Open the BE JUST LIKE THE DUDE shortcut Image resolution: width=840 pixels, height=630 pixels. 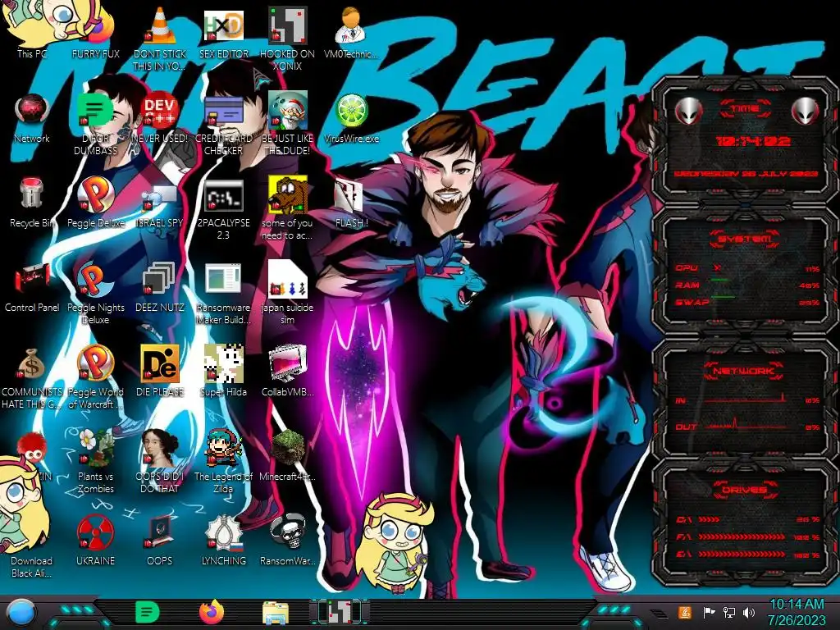coord(287,123)
